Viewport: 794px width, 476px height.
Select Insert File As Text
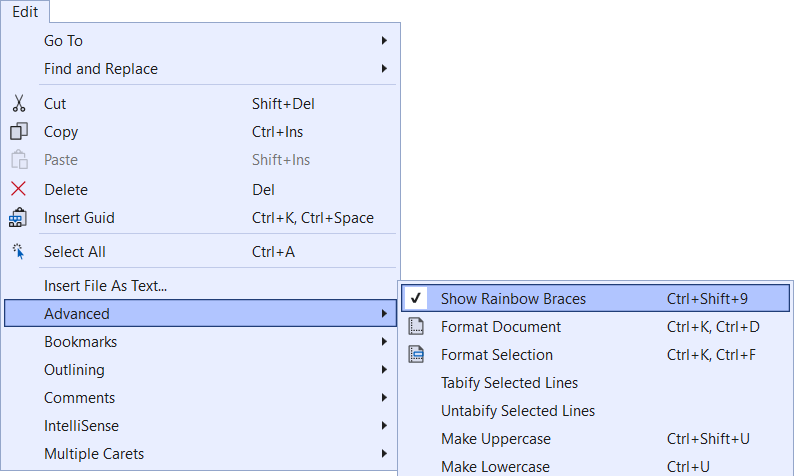105,286
